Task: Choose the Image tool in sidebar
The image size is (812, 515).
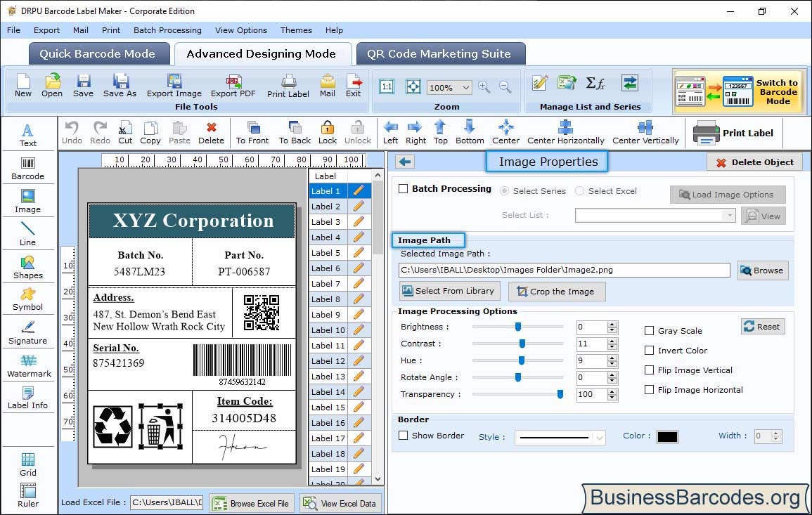Action: coord(28,202)
